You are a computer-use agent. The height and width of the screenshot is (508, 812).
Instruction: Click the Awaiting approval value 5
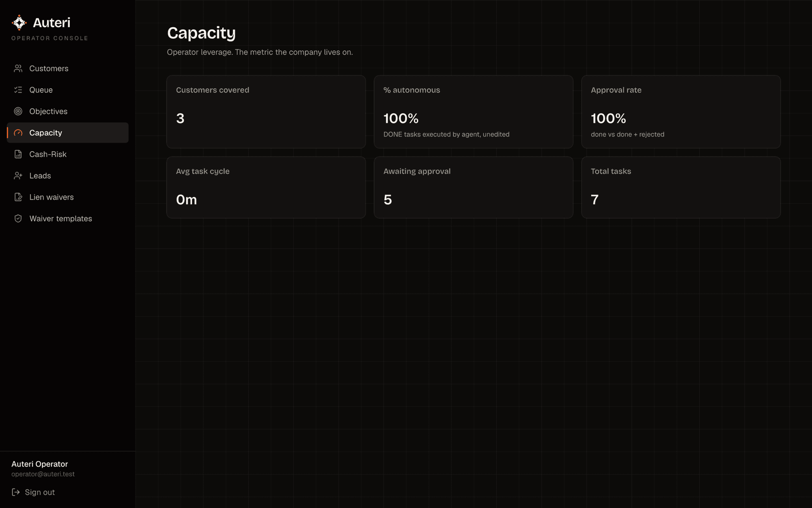388,200
